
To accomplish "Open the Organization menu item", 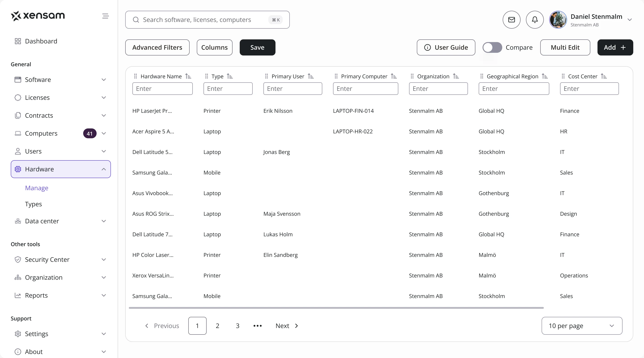I will (61, 277).
